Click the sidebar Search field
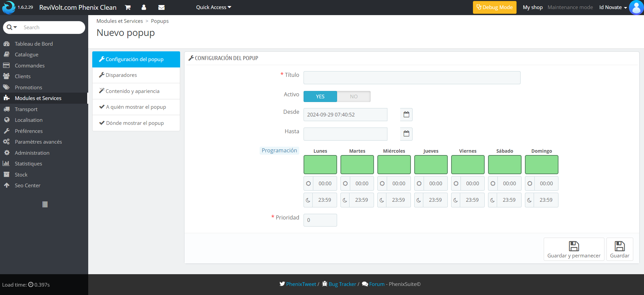Viewport: 644px width, 295px height. coord(52,28)
